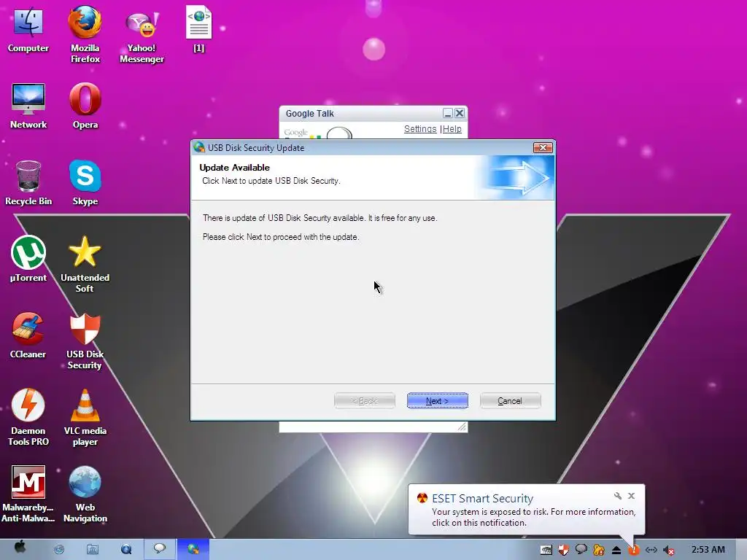The height and width of the screenshot is (560, 747).
Task: Open VLC media player shortcut
Action: [x=85, y=418]
